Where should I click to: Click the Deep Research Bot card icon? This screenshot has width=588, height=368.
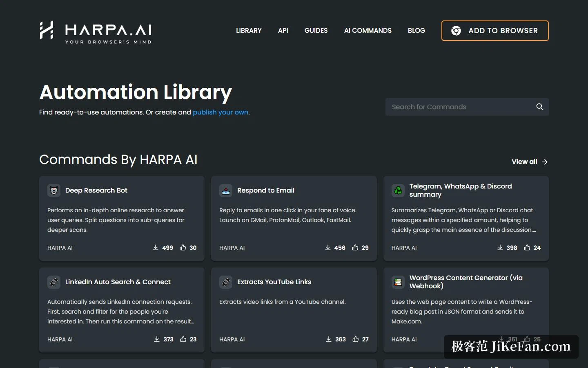[x=54, y=191]
